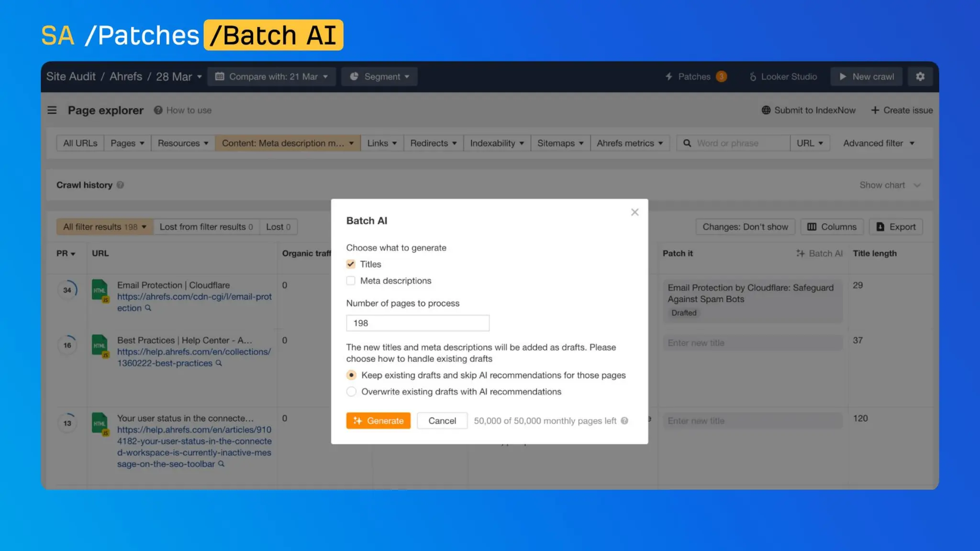The width and height of the screenshot is (980, 551).
Task: Click the Drafted title patch for Email Protection
Action: 752,301
